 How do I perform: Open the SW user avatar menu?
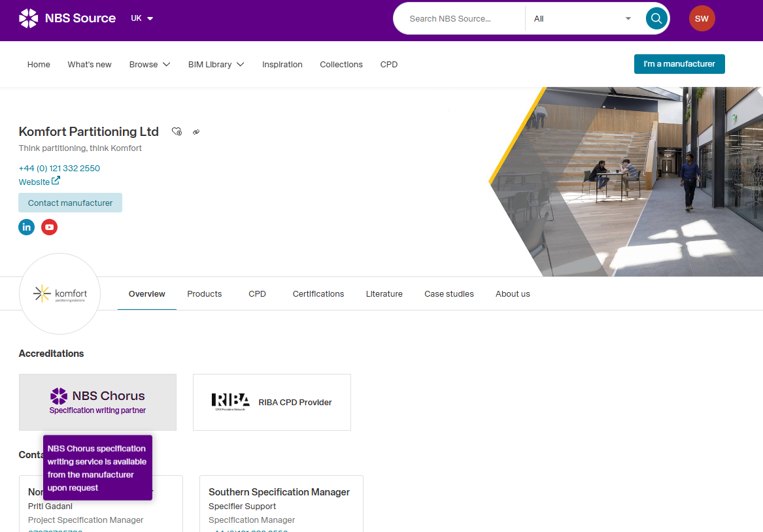[702, 18]
